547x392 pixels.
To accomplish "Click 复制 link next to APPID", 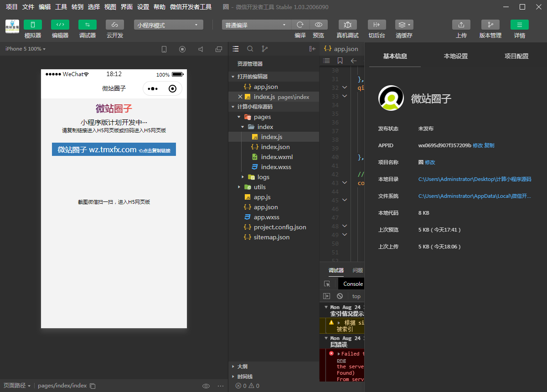I will point(489,145).
